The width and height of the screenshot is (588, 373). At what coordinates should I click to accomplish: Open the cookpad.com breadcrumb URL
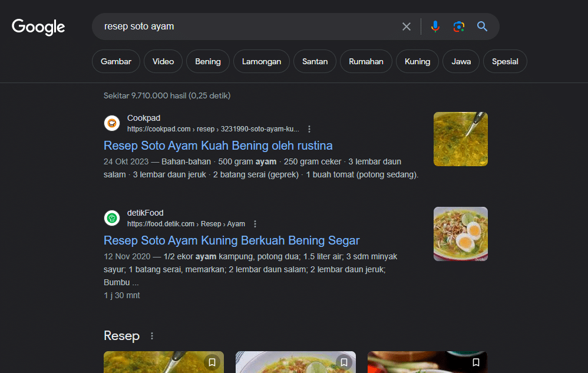[x=213, y=129]
